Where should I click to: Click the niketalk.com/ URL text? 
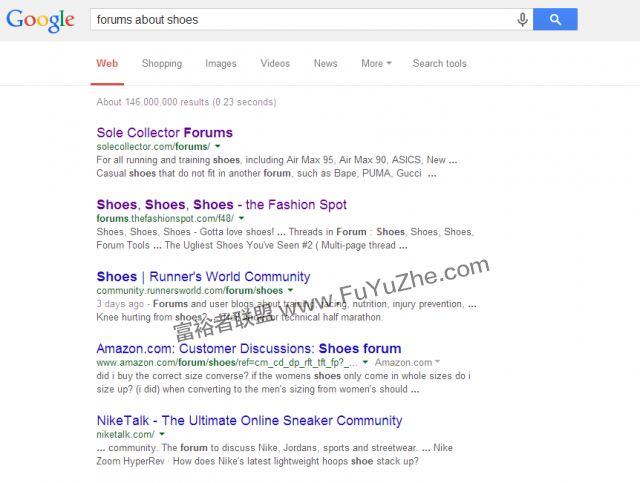coord(126,434)
